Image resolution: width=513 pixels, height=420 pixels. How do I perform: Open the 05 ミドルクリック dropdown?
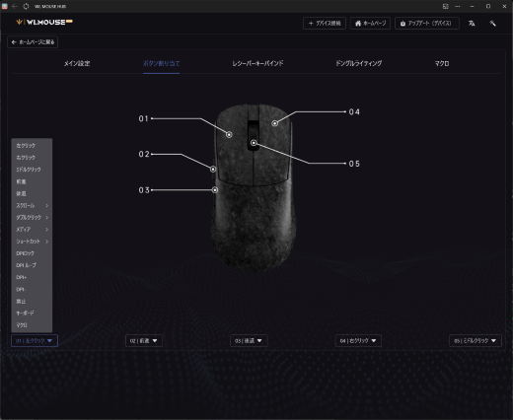[x=476, y=341]
